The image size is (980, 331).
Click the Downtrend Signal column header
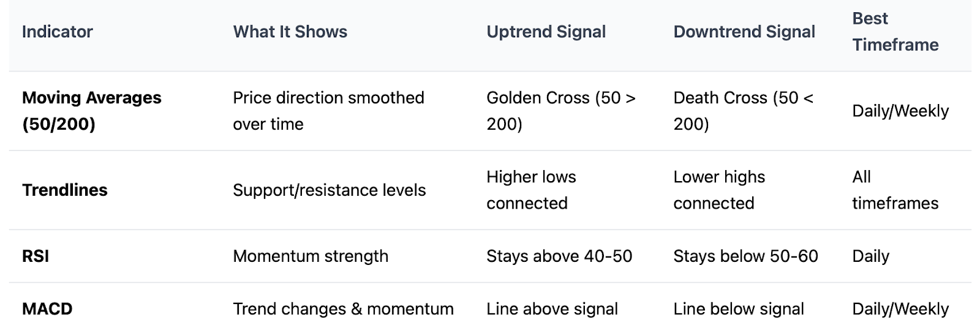744,32
